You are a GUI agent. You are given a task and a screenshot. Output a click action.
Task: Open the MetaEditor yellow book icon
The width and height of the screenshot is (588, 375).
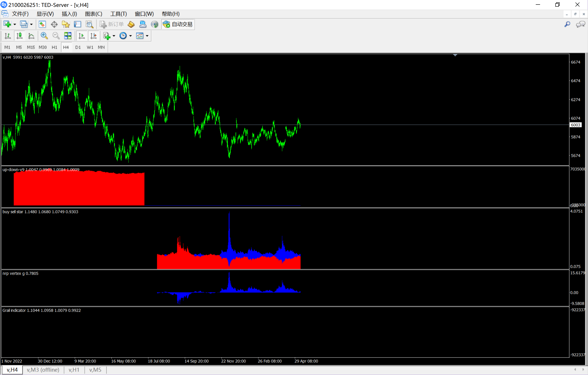[x=131, y=24]
